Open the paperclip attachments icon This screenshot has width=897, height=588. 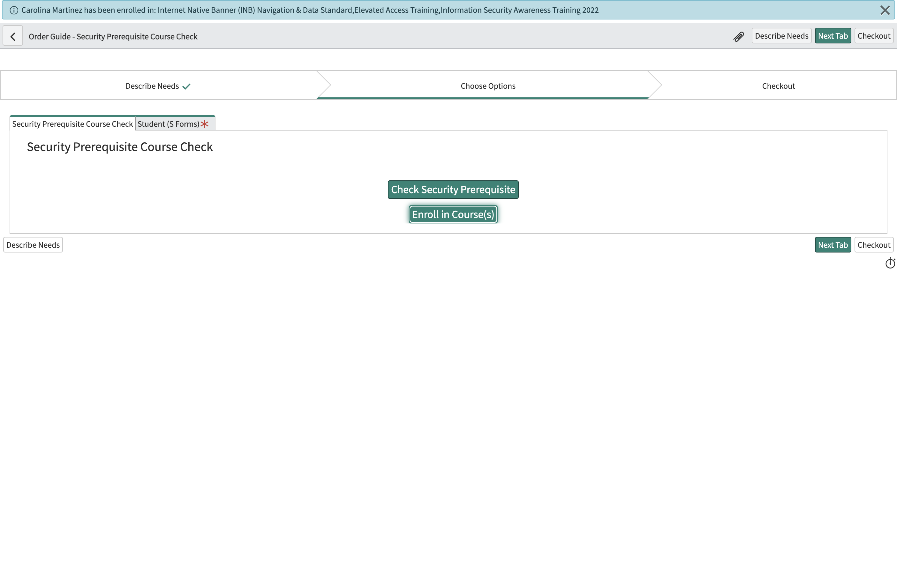click(x=738, y=36)
